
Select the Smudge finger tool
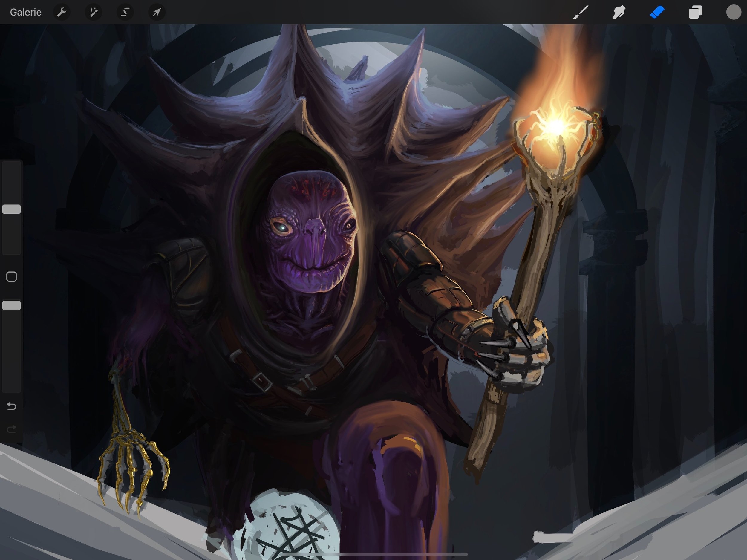tap(619, 12)
